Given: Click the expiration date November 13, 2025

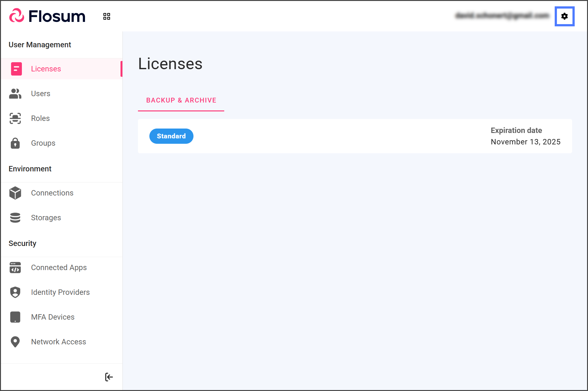Looking at the screenshot, I should [526, 142].
